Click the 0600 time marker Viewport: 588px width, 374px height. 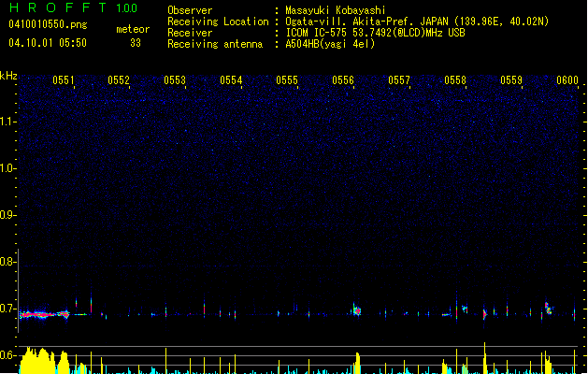point(567,80)
